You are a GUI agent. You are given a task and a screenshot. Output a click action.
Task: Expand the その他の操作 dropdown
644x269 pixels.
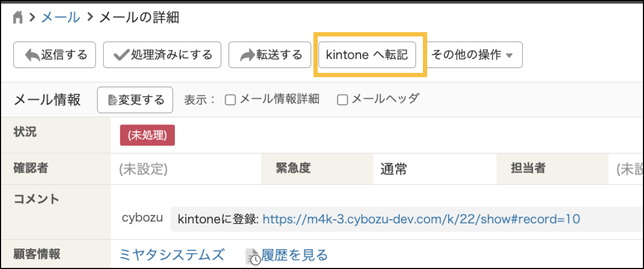pos(472,55)
